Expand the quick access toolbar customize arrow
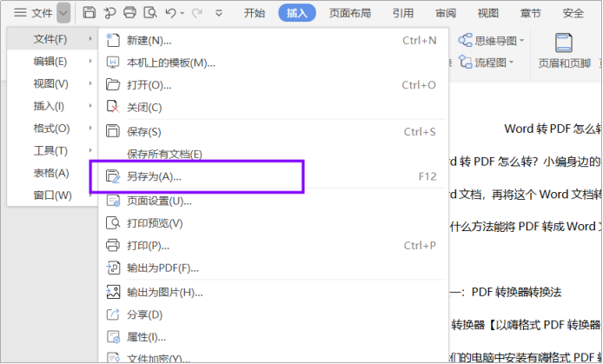 (x=219, y=13)
